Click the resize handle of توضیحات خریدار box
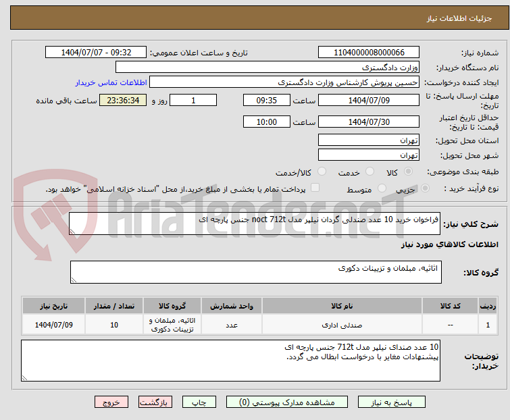This screenshot has width=510, height=420. (x=24, y=377)
